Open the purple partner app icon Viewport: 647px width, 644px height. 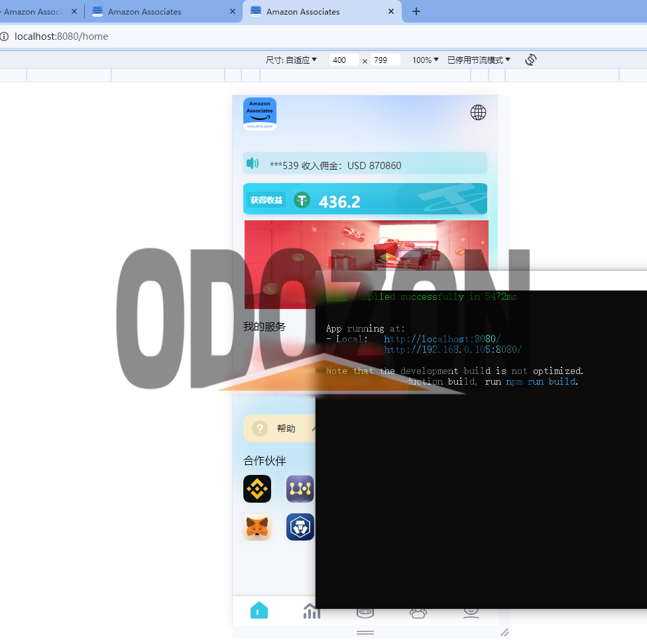click(300, 489)
